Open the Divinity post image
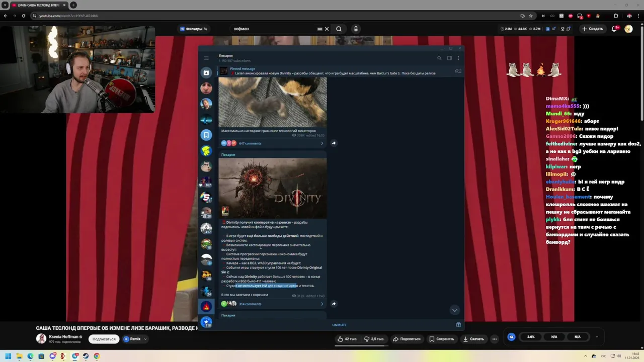644x362 pixels. 273,189
